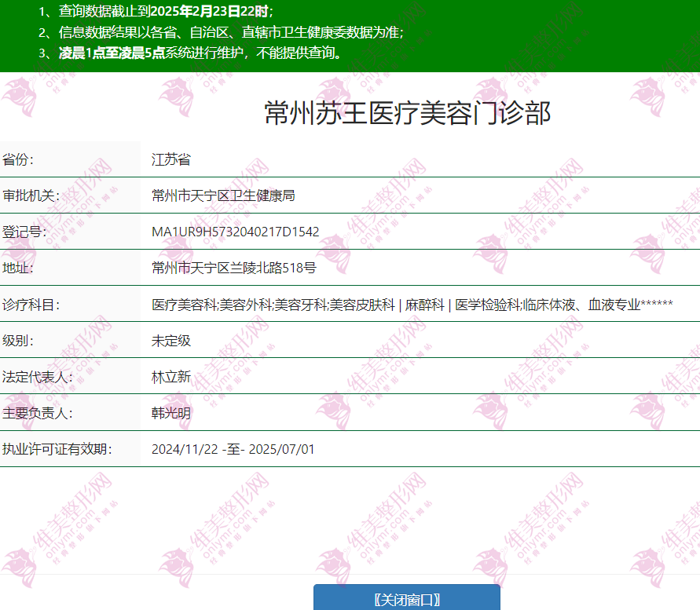
Task: Click the 登记号 label
Action: click(x=24, y=232)
